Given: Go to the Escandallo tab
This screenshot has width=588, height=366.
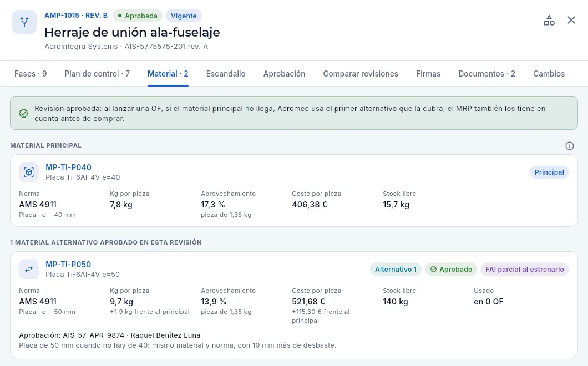Looking at the screenshot, I should click(x=226, y=74).
